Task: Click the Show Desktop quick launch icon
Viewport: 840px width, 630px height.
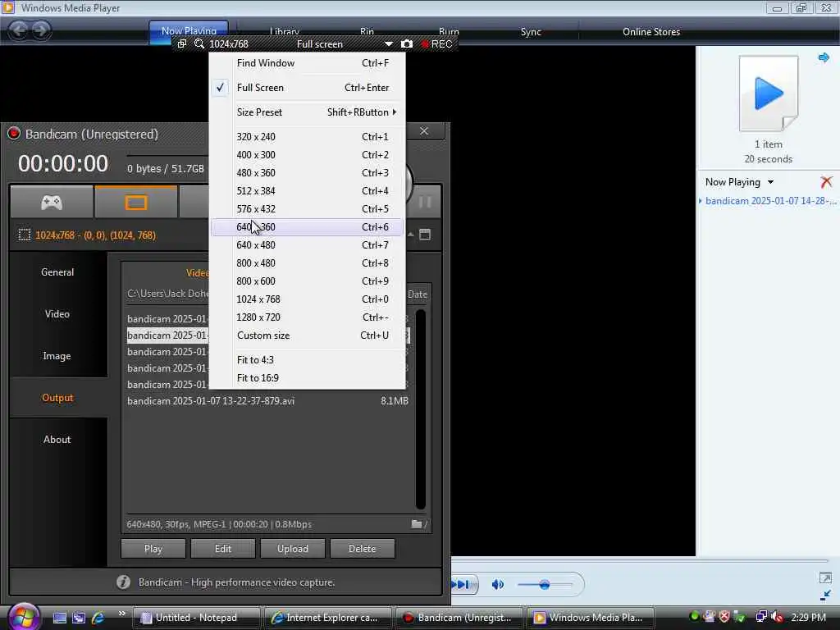Action: coord(59,618)
